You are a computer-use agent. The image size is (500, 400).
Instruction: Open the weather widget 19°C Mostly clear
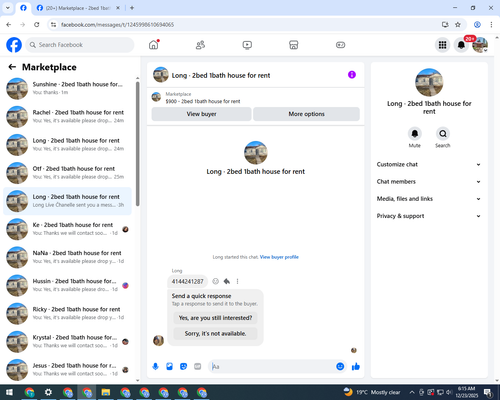tap(372, 392)
